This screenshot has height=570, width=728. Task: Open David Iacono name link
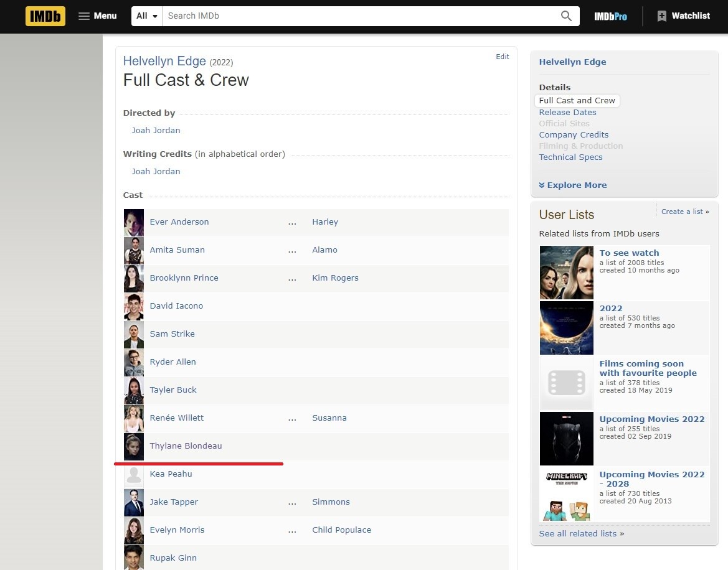pos(176,306)
